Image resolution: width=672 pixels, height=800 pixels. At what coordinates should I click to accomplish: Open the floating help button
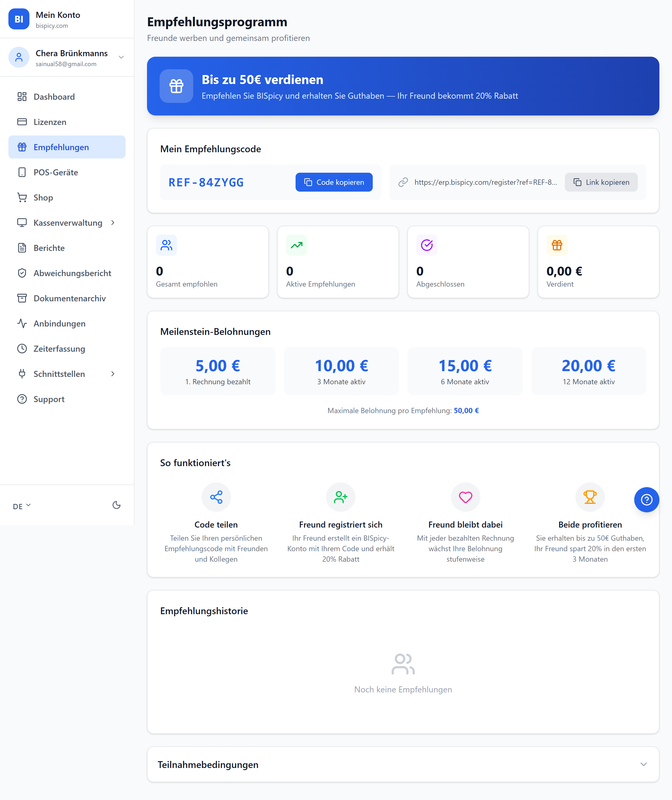(647, 499)
